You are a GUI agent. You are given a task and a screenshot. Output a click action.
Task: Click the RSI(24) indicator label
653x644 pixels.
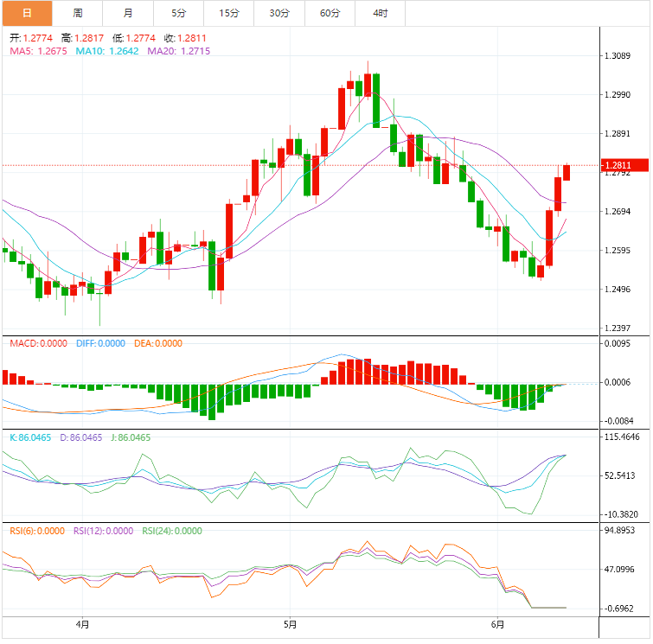174,531
